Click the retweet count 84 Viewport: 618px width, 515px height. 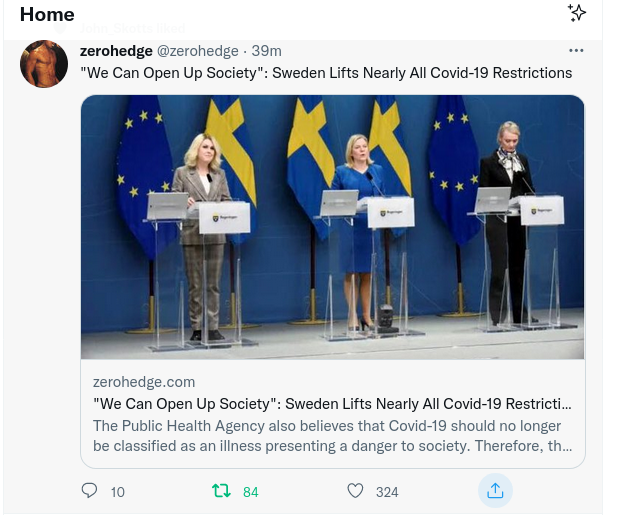click(x=250, y=492)
